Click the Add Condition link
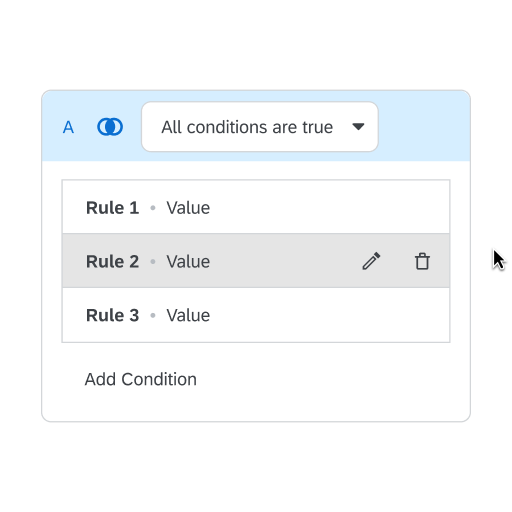 (141, 379)
